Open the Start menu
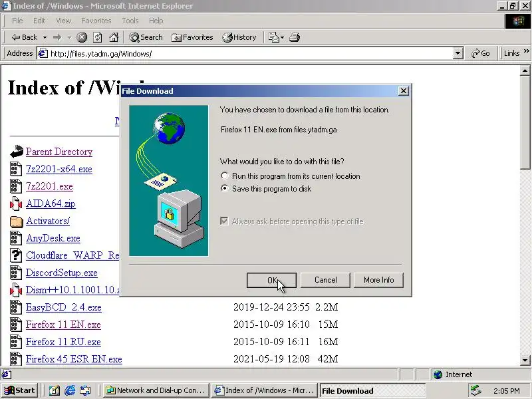This screenshot has height=399, width=532. (x=20, y=390)
